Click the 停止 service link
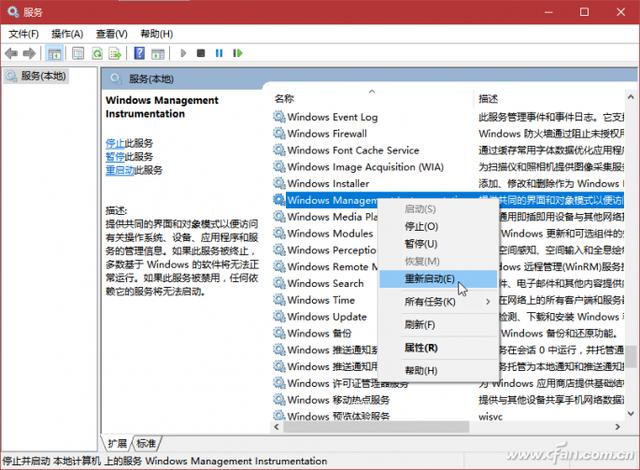The height and width of the screenshot is (470, 640). point(115,143)
